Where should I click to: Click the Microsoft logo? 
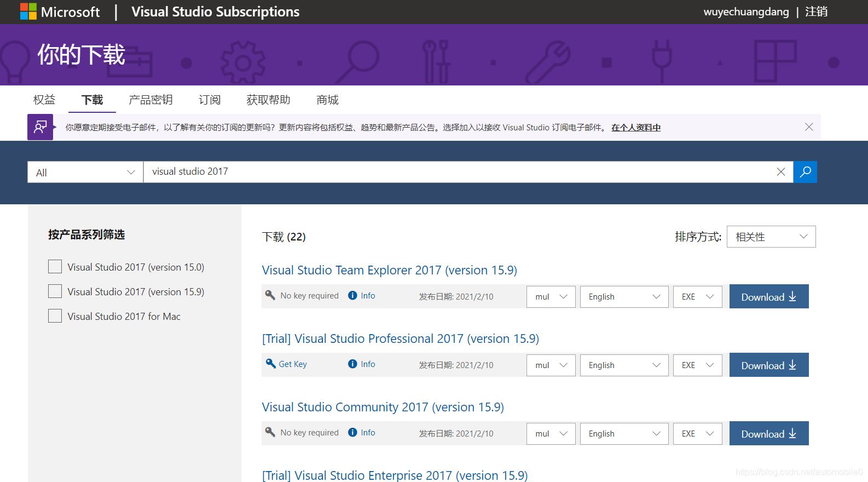[x=60, y=12]
